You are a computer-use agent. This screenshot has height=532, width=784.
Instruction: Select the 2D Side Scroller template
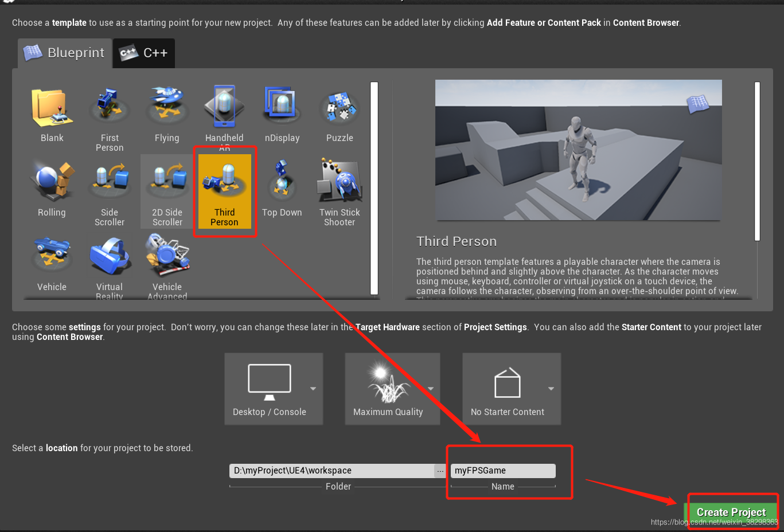[x=167, y=192]
